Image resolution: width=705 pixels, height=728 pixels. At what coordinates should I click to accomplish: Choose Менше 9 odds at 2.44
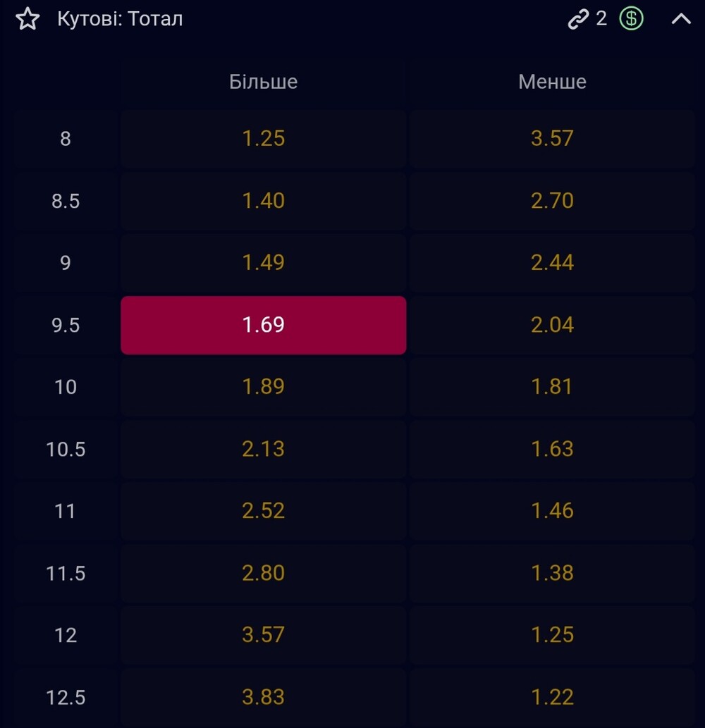pyautogui.click(x=552, y=263)
